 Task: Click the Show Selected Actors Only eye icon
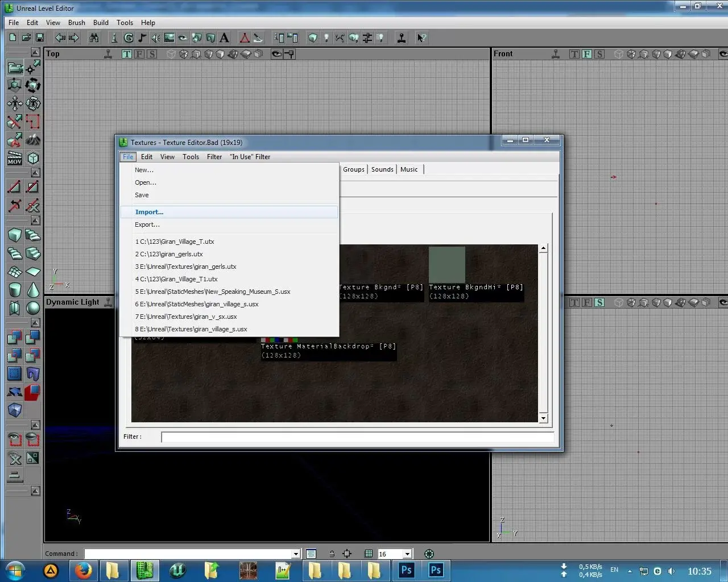tap(15, 439)
